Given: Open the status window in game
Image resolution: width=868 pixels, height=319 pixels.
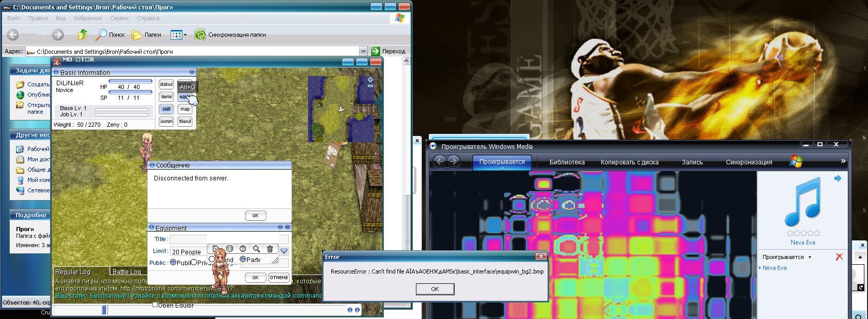Looking at the screenshot, I should click(166, 84).
